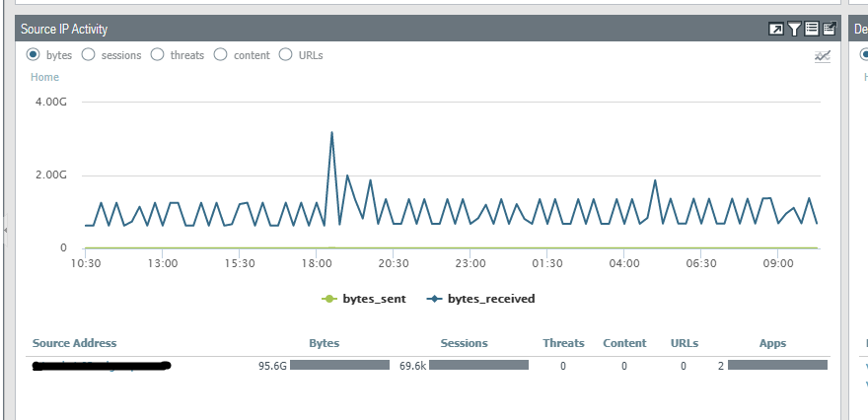This screenshot has width=868, height=420.
Task: Sort by Bytes column header
Action: click(324, 343)
